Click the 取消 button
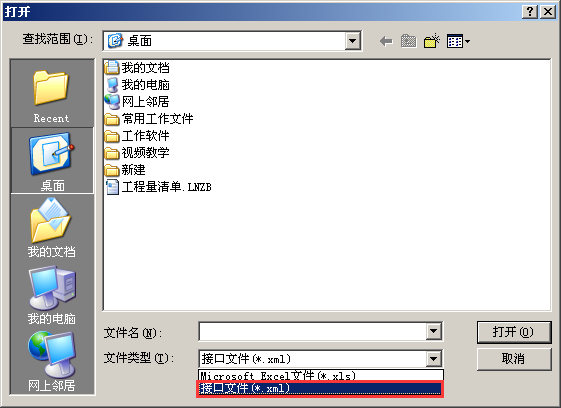Viewport: 561px width, 408px height. coord(514,359)
